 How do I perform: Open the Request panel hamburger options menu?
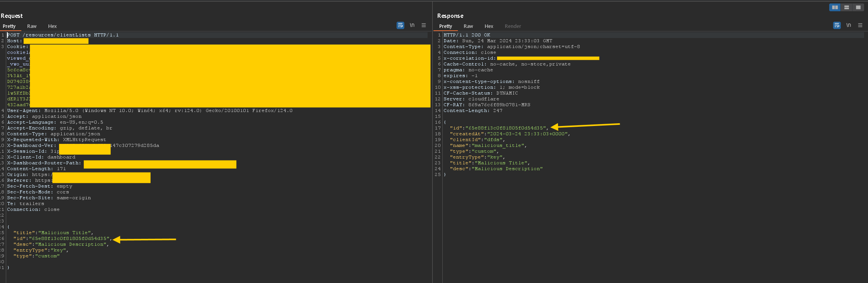424,26
